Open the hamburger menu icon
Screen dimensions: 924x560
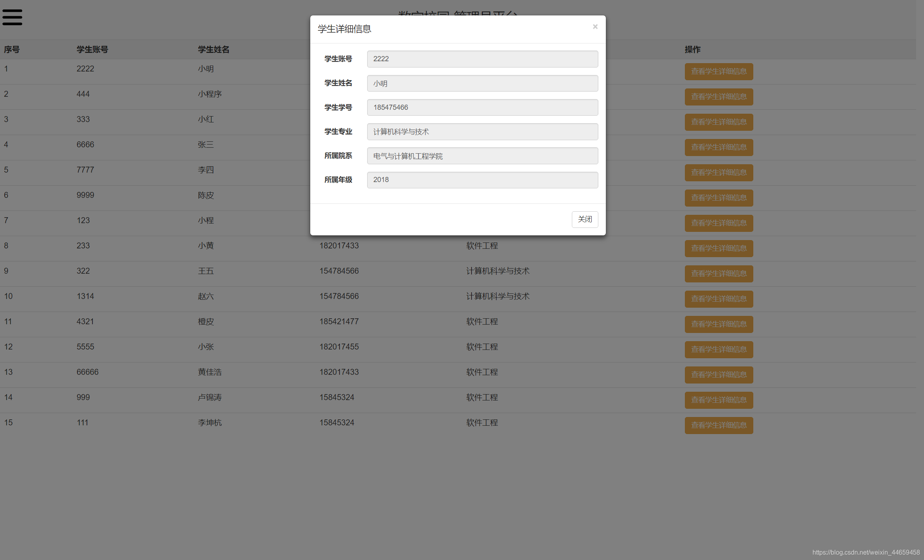[12, 17]
